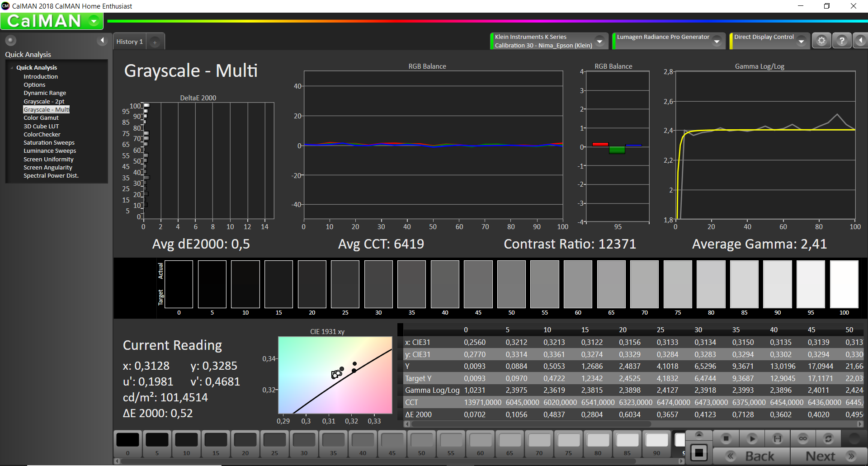Click the settings gear icon

coord(821,41)
